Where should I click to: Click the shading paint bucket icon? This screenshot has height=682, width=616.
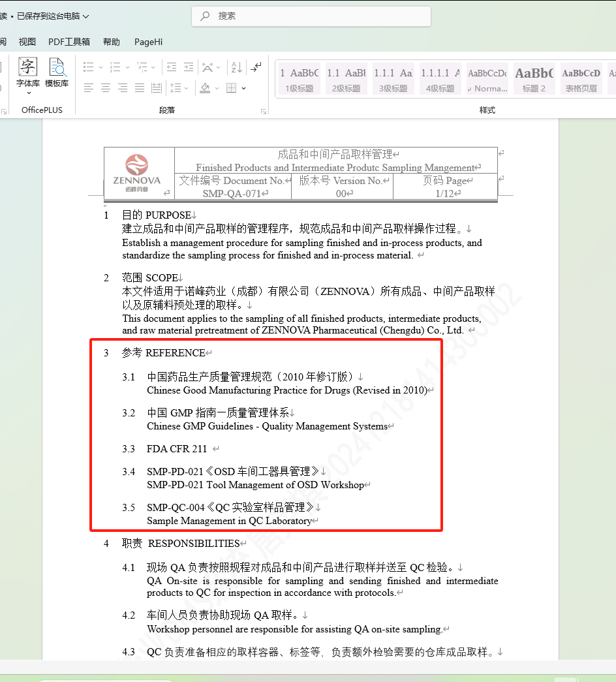pyautogui.click(x=206, y=88)
